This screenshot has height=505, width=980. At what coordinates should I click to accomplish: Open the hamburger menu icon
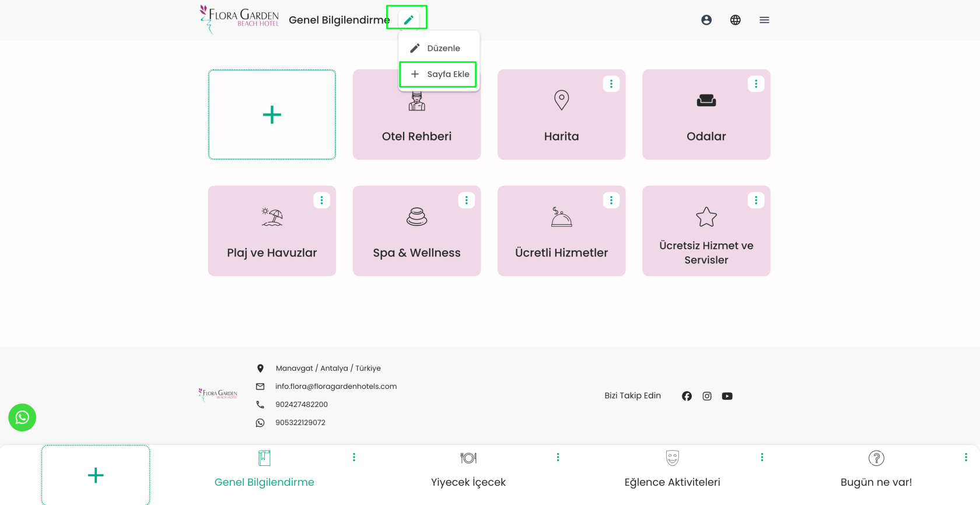click(x=764, y=20)
